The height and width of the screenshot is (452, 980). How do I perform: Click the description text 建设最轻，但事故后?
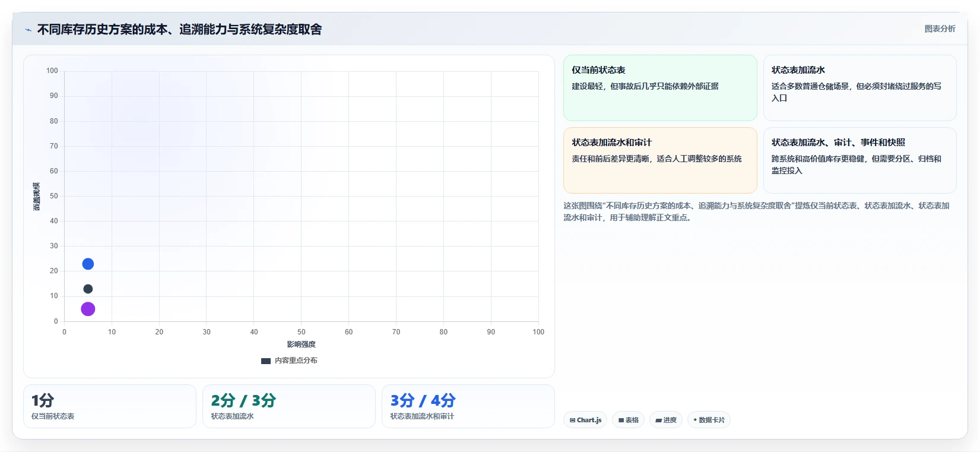pos(645,86)
